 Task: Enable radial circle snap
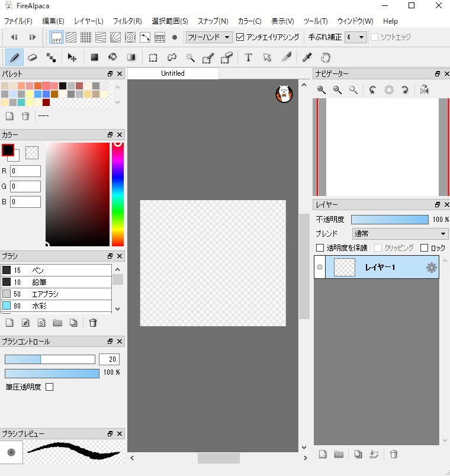pyautogui.click(x=130, y=37)
